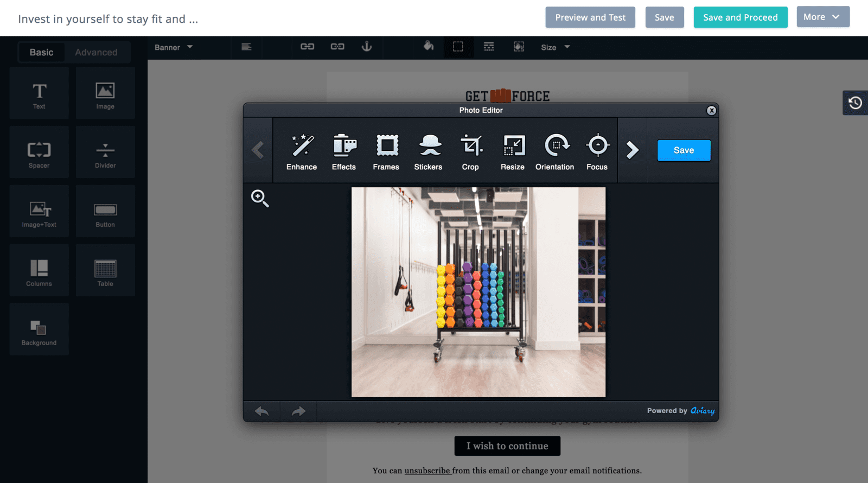Click the border style lines icon
The image size is (868, 483).
click(x=489, y=47)
